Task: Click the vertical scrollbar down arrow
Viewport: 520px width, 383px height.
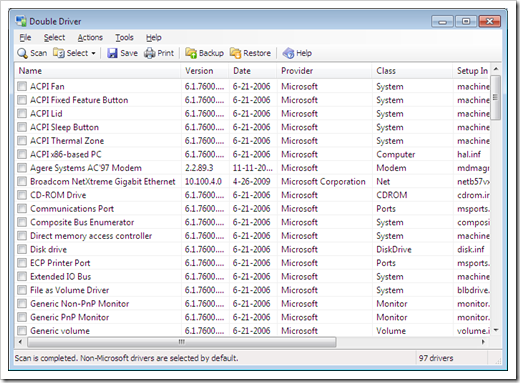Action: [x=496, y=330]
